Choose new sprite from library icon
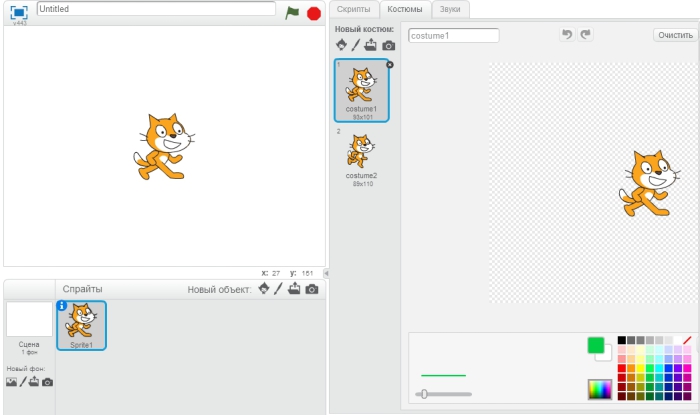 click(263, 289)
